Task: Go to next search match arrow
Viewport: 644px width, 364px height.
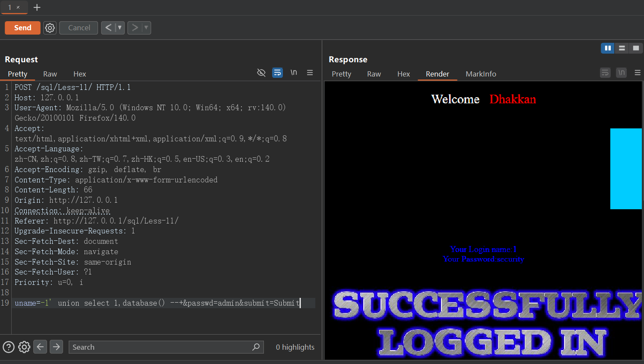Action: point(56,347)
